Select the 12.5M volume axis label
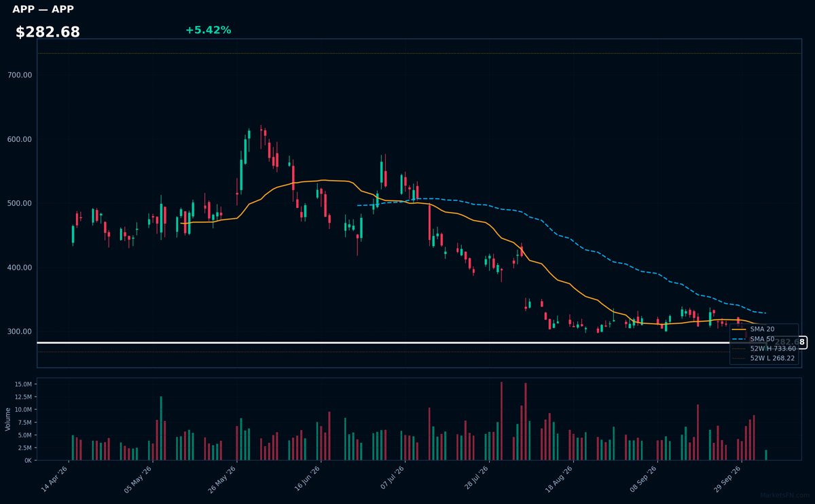Viewport: 815px width, 504px height. 22,397
